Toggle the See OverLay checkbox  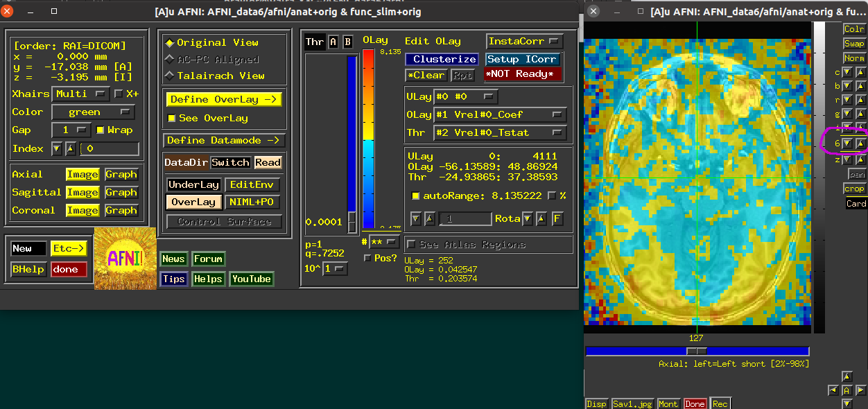pyautogui.click(x=172, y=119)
